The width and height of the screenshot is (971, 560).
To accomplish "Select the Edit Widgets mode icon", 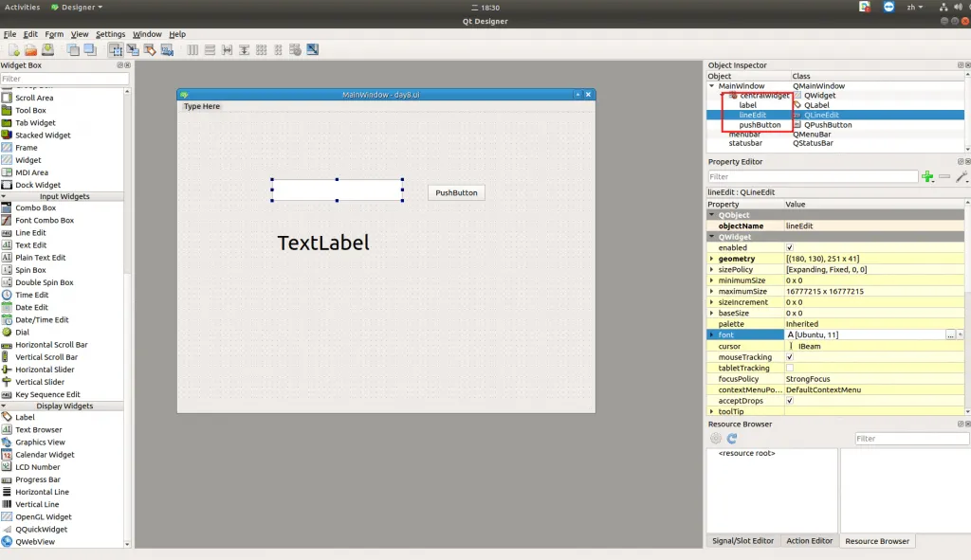I will (116, 49).
